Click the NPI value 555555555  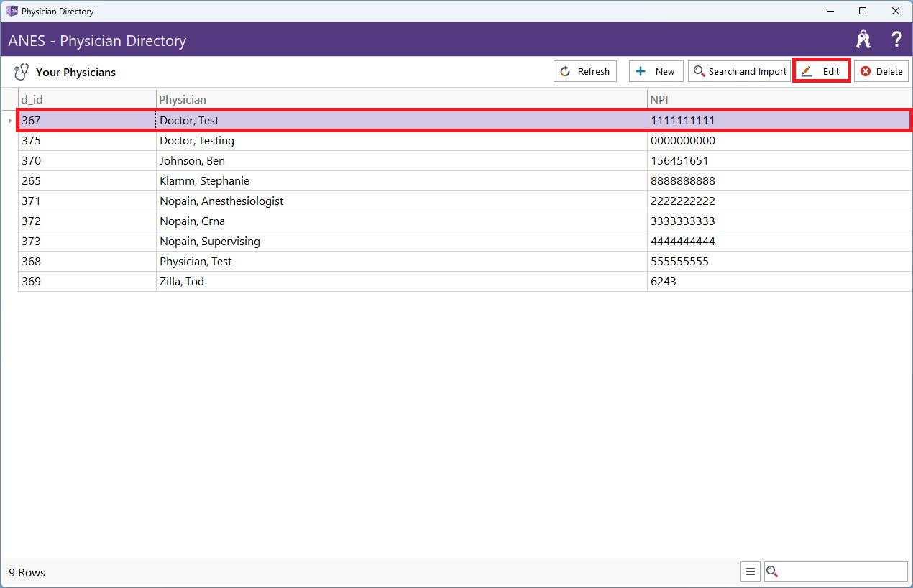click(x=679, y=262)
